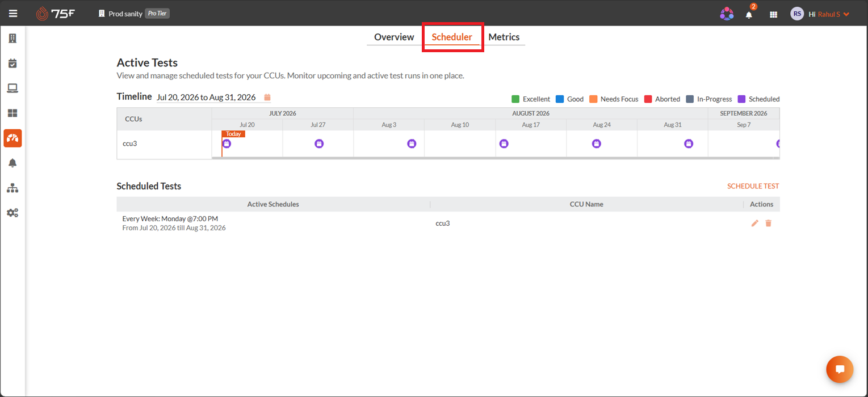868x397 pixels.
Task: Click the purple Scheduled legend swatch
Action: click(x=741, y=99)
